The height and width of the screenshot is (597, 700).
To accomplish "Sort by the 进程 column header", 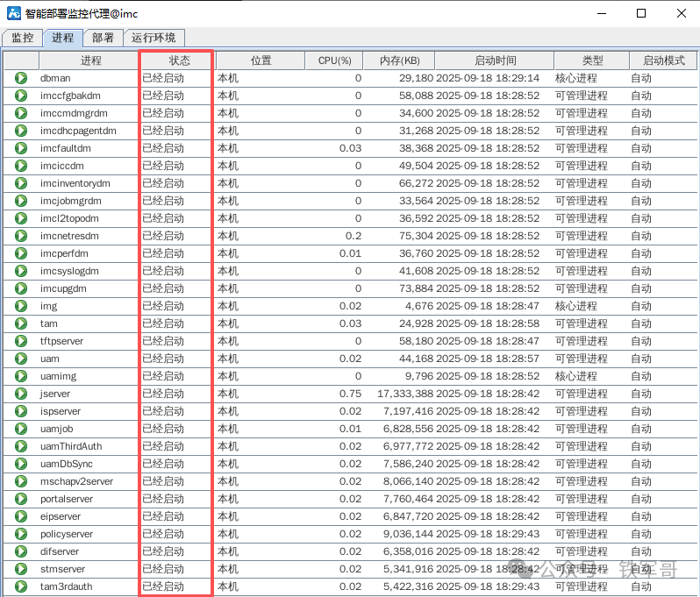I will tap(90, 60).
